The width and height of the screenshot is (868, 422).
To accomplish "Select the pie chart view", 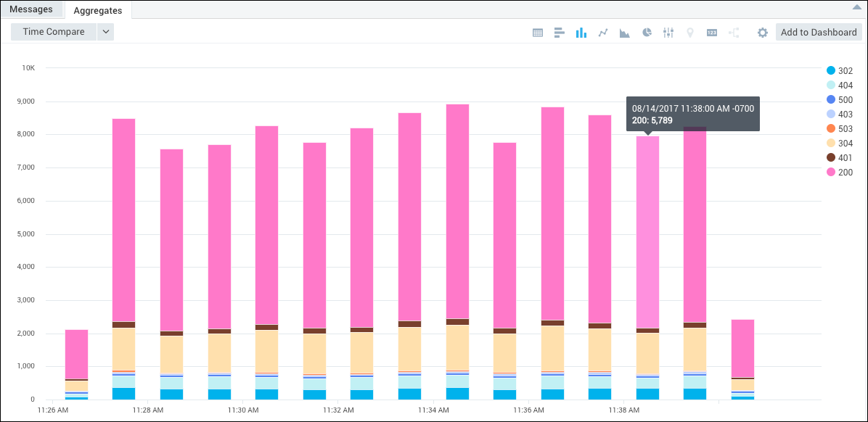I will tap(647, 32).
